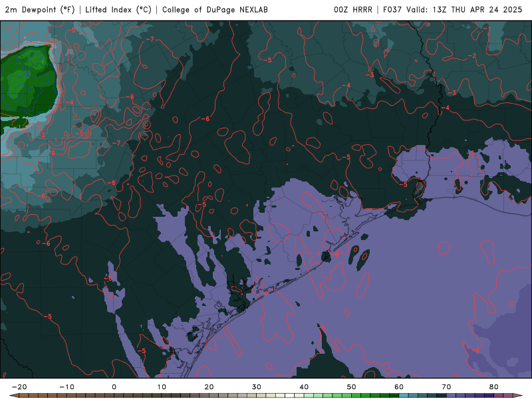Screen dimensions: 532x399
Task: Click the right arrow end of the color bar
Action: (x=518, y=396)
